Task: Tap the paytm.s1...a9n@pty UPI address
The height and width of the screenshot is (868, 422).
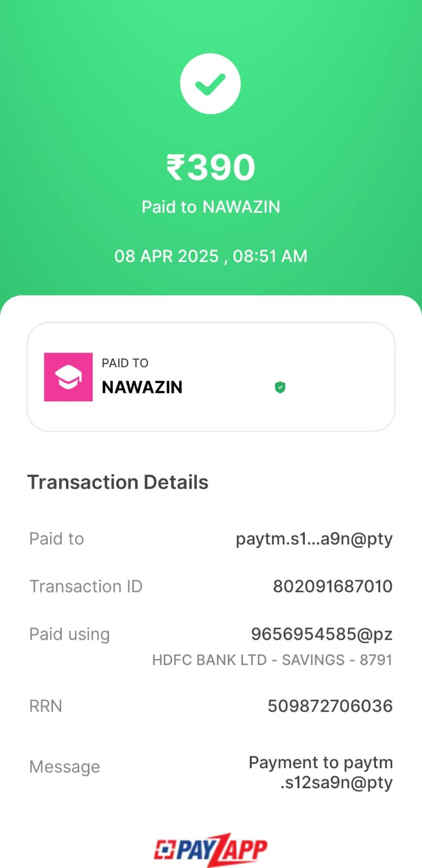Action: click(314, 539)
